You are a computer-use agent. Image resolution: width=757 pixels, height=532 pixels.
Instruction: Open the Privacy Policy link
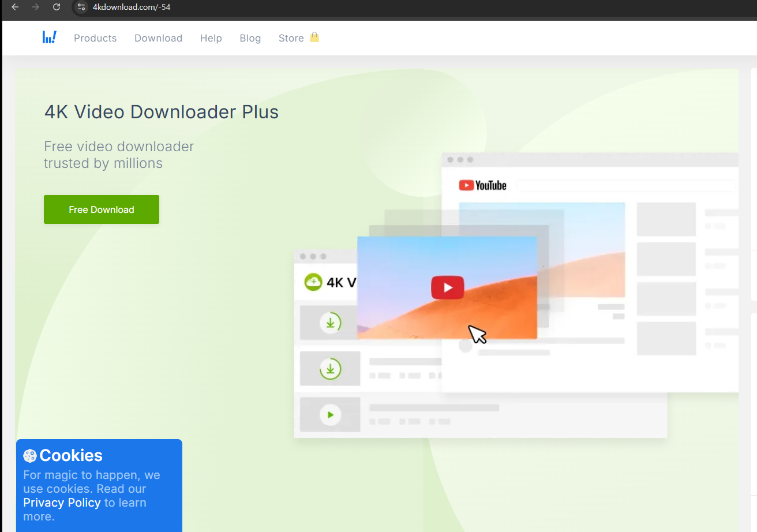(62, 503)
